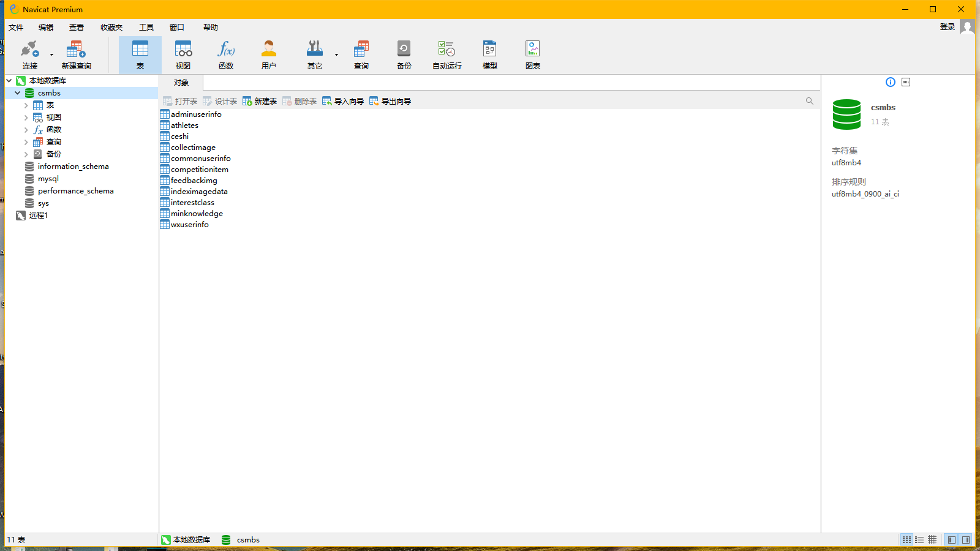Click the adminuserinfo table icon

pos(165,114)
